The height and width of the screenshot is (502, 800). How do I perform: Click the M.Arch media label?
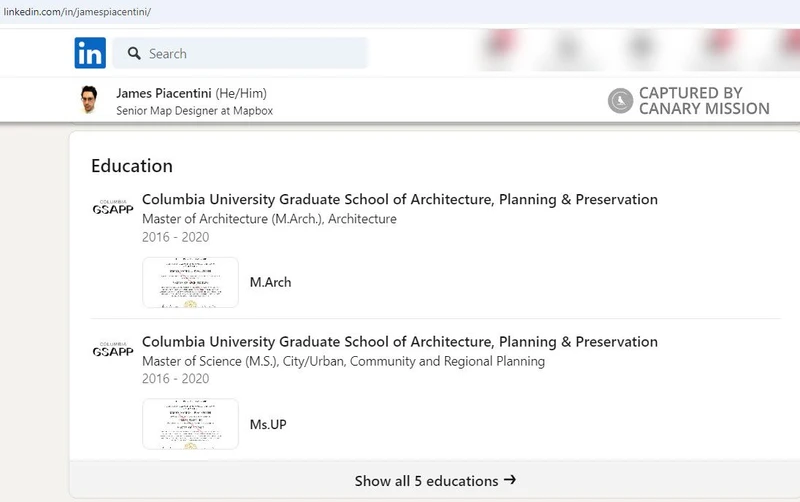click(270, 282)
